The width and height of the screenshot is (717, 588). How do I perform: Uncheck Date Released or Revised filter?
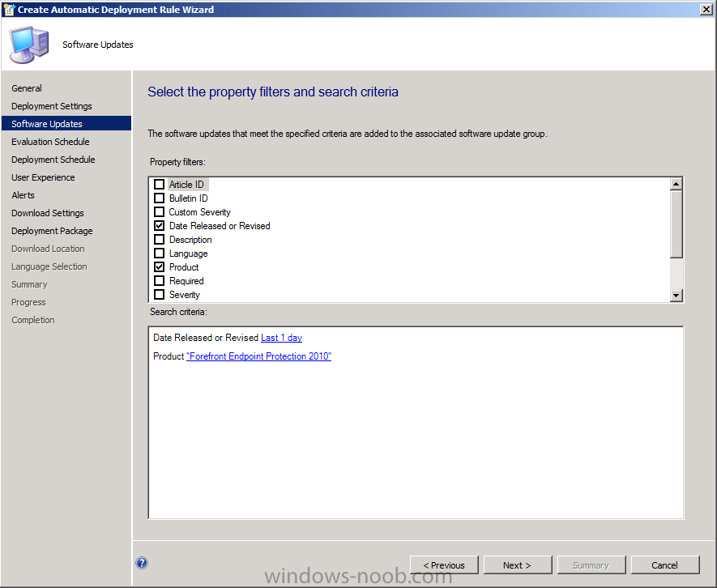click(x=159, y=225)
